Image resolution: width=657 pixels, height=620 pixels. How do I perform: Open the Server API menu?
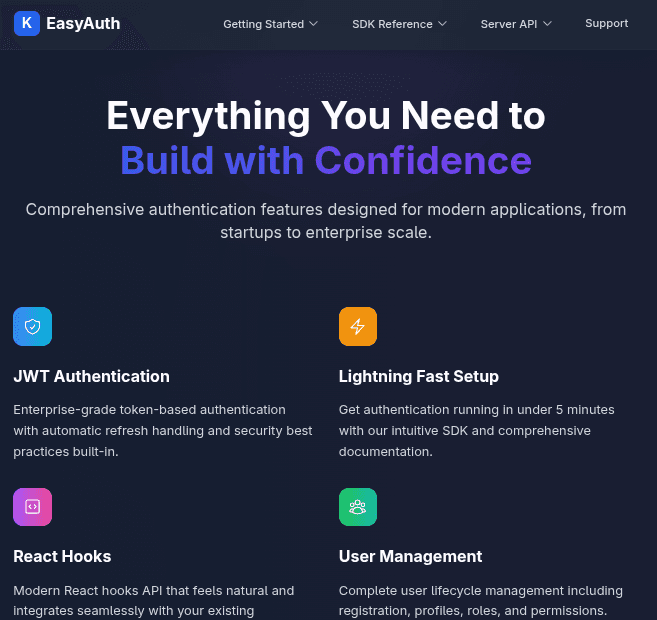point(516,24)
